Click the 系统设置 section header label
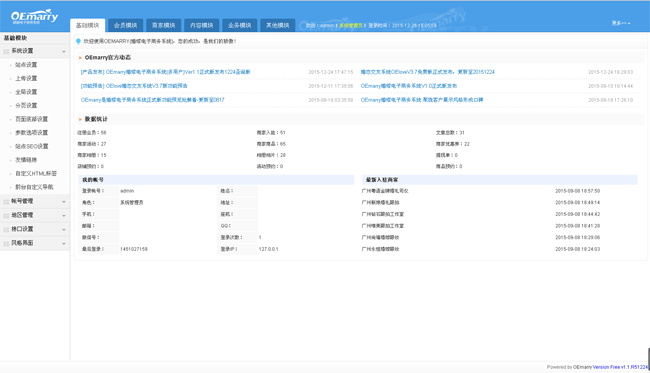This screenshot has height=373, width=650. [x=22, y=51]
